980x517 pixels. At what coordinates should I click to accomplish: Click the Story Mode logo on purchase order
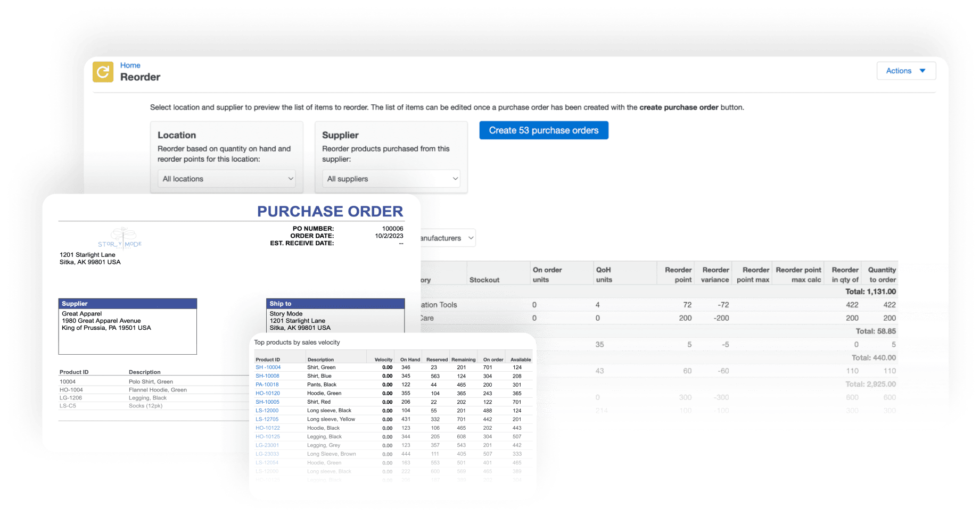coord(120,239)
